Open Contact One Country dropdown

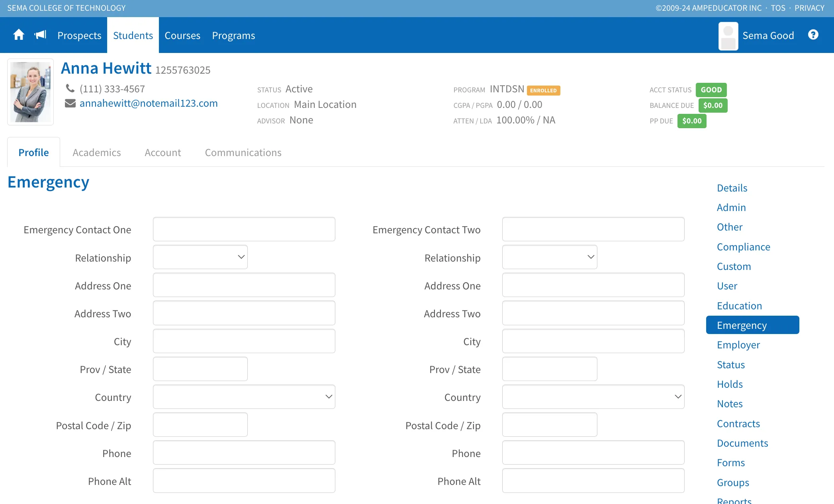coord(244,397)
